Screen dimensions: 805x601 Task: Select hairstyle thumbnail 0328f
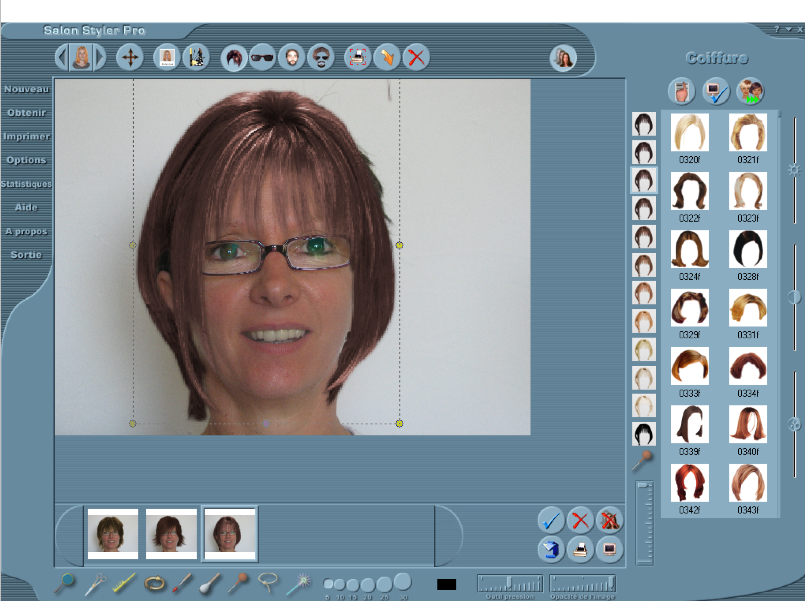(x=748, y=249)
